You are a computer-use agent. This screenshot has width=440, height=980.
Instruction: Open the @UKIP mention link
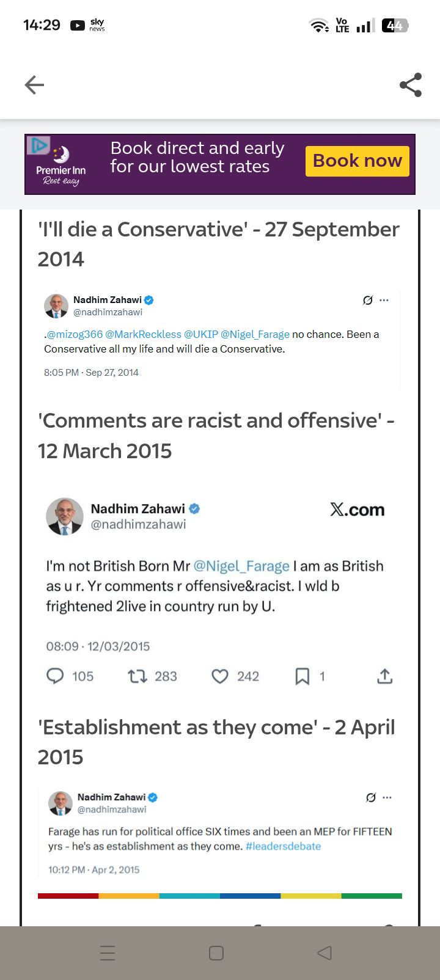[201, 334]
